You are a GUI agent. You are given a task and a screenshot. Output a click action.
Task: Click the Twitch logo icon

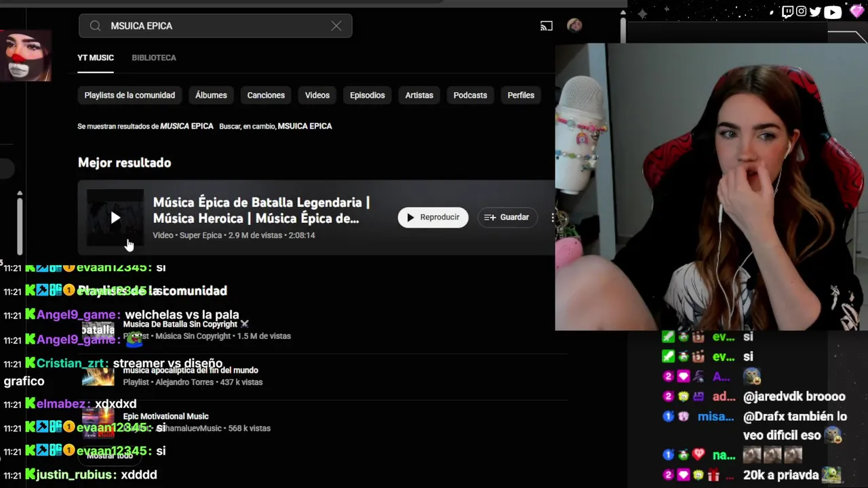(x=787, y=12)
